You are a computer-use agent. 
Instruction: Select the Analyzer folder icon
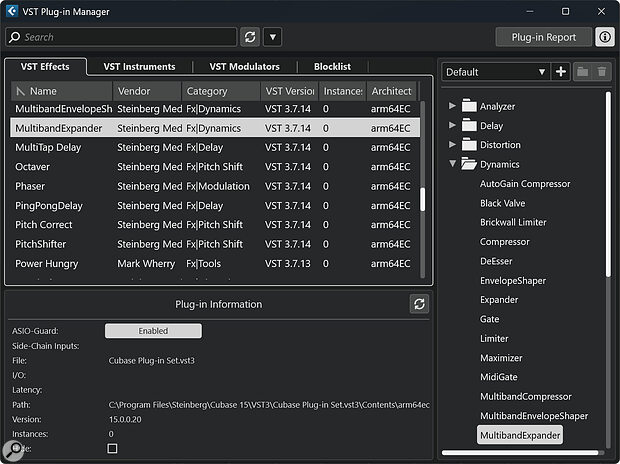[469, 106]
